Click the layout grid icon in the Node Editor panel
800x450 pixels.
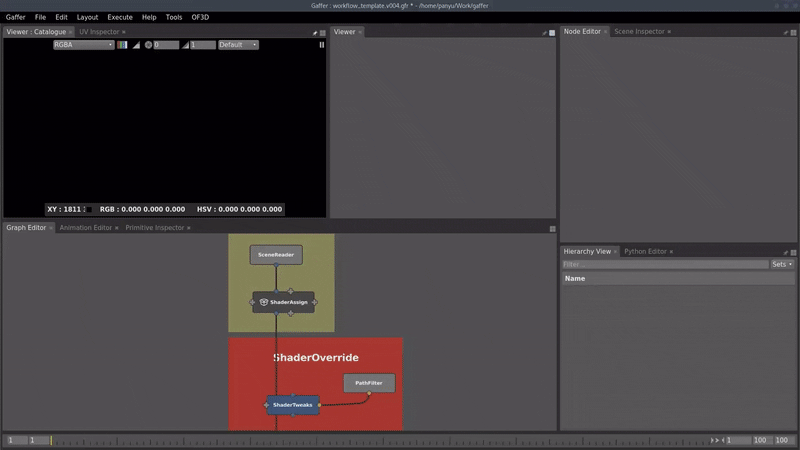point(794,32)
